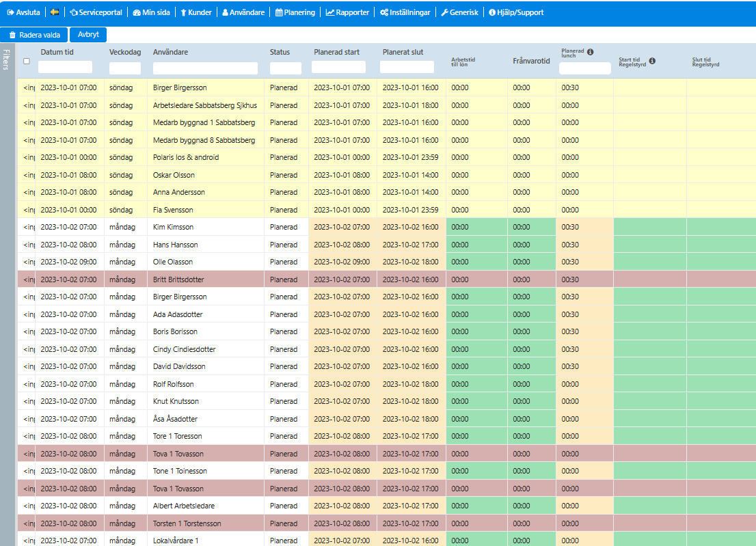This screenshot has height=546, width=756.
Task: Click the info icon beside Start tid Regelstyrd
Action: point(652,61)
